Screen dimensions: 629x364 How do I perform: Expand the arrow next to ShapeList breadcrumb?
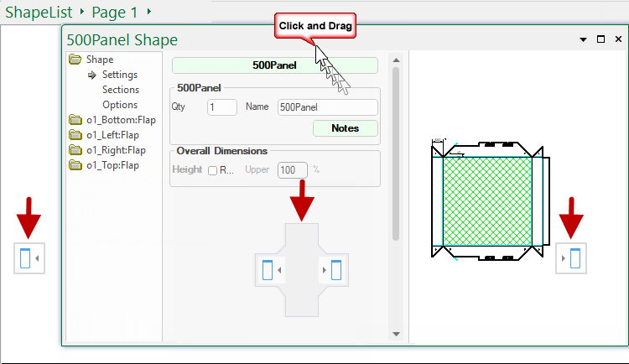(82, 13)
